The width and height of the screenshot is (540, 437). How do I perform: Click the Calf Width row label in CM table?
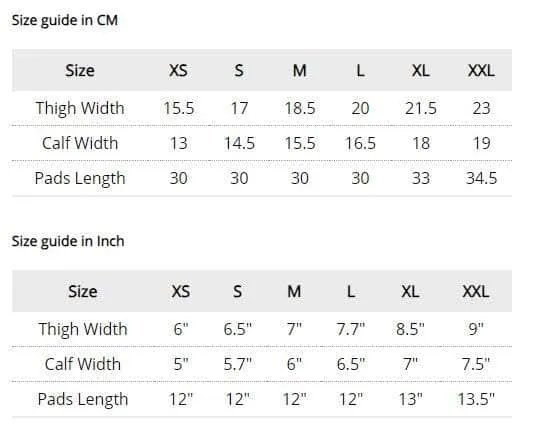pyautogui.click(x=80, y=143)
